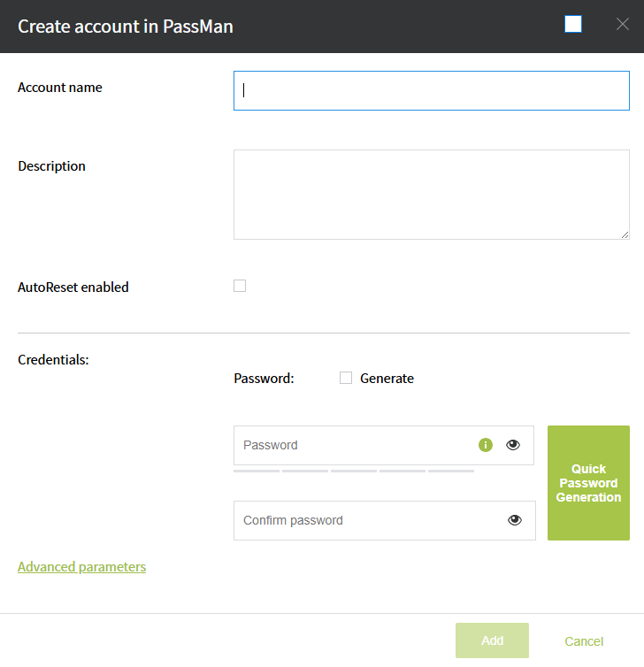The height and width of the screenshot is (667, 644).
Task: Grab the Description box resize handle
Action: [625, 234]
